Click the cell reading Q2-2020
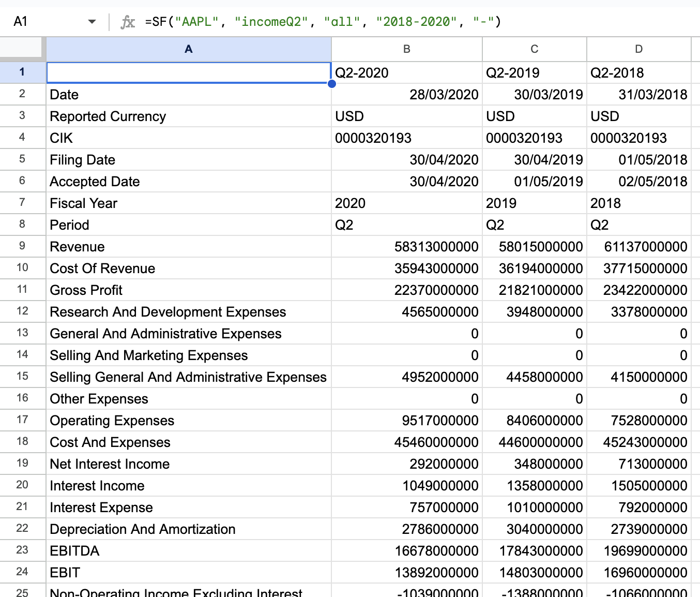 tap(407, 72)
